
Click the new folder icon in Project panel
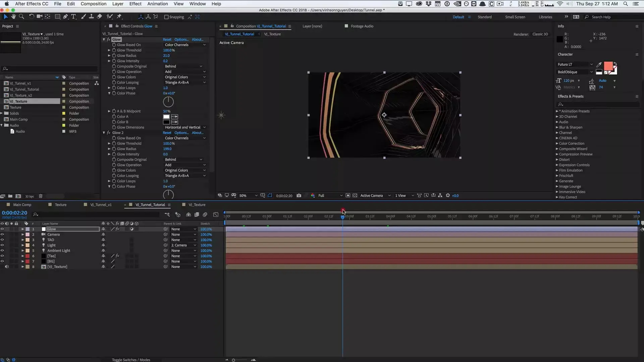[x=10, y=196]
